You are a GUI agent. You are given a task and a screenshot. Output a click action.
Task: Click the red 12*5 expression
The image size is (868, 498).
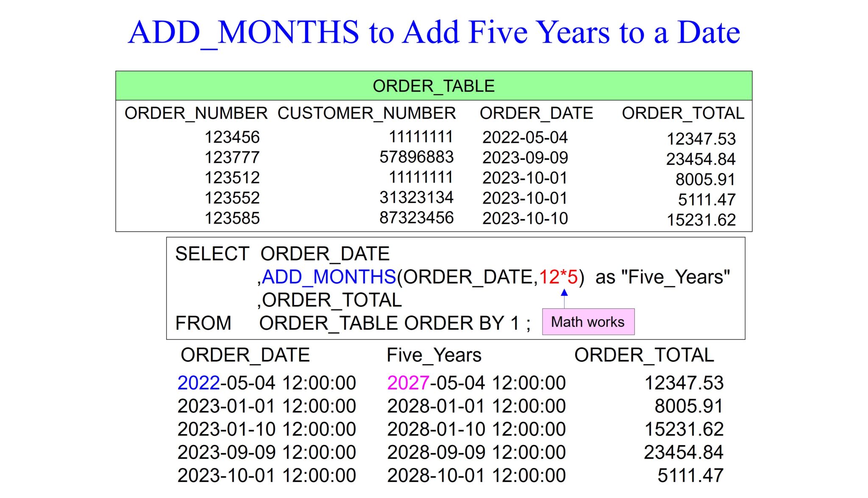pyautogui.click(x=558, y=277)
